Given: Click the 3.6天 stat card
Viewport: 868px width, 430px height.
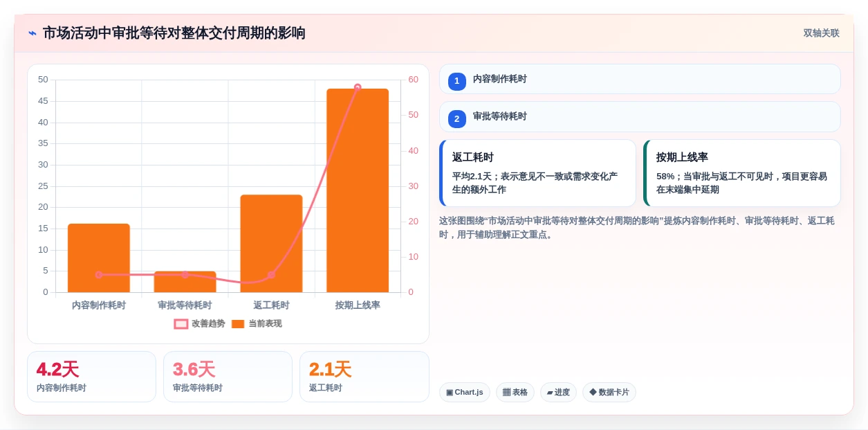Looking at the screenshot, I should [x=228, y=377].
